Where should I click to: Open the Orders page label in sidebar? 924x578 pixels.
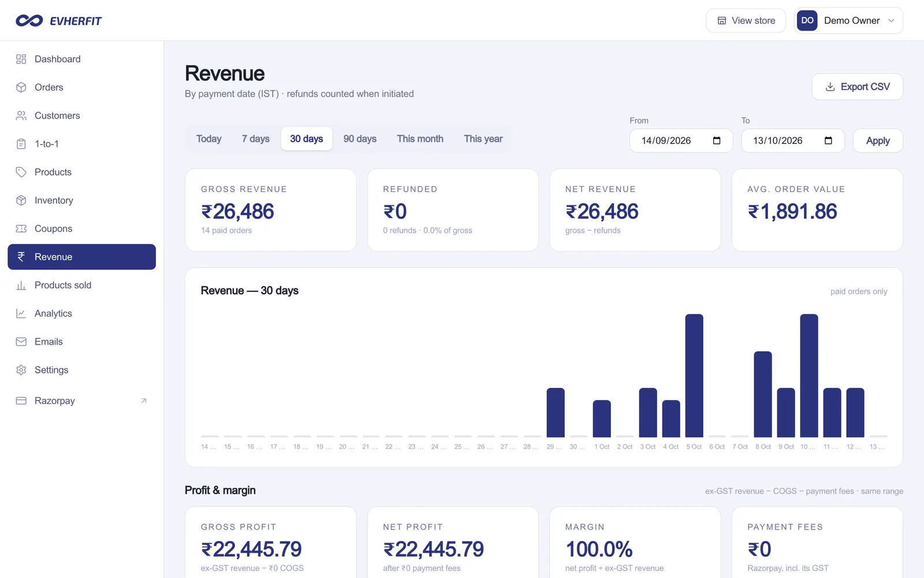pos(49,87)
